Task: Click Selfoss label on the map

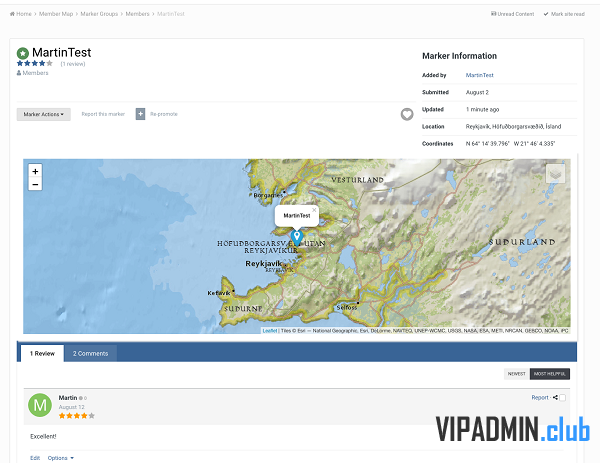Action: tap(347, 307)
